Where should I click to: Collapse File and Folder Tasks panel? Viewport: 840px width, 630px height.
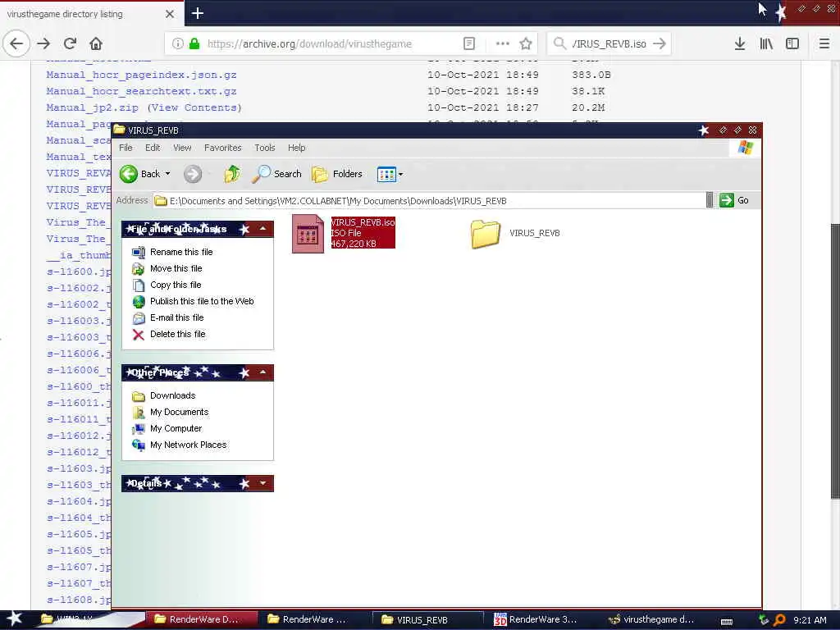coord(263,229)
